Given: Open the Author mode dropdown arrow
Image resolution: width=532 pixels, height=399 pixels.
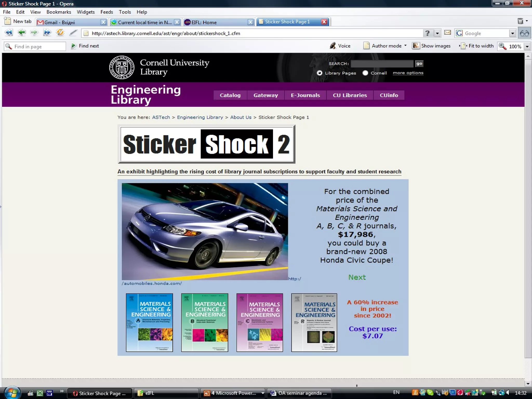Looking at the screenshot, I should [x=405, y=46].
